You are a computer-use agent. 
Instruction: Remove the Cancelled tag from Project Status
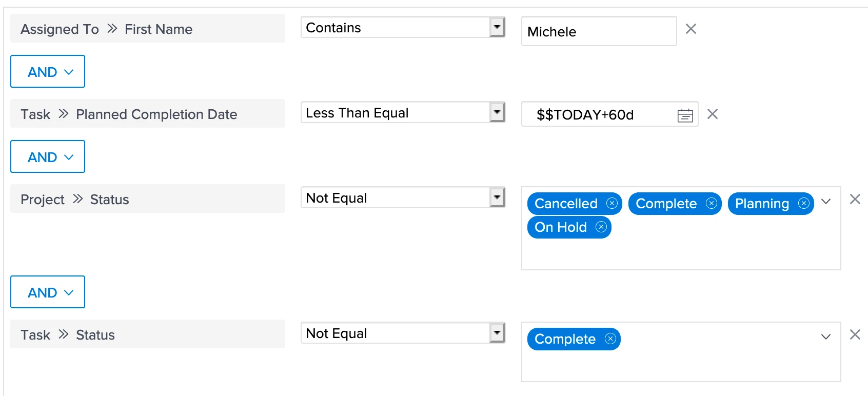(x=611, y=204)
